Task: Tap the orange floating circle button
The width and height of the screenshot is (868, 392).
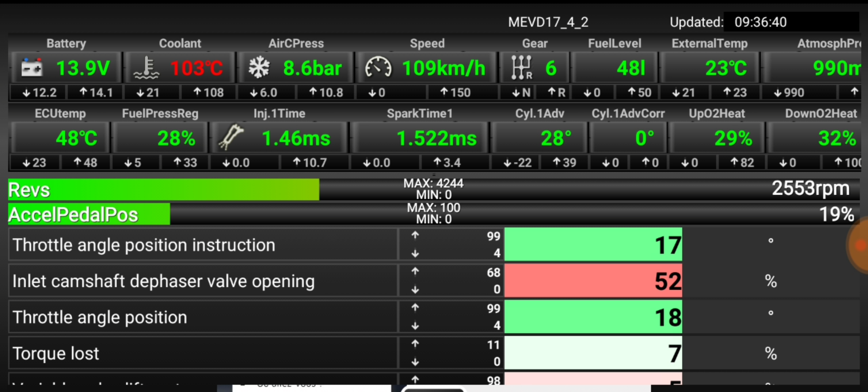Action: 859,245
